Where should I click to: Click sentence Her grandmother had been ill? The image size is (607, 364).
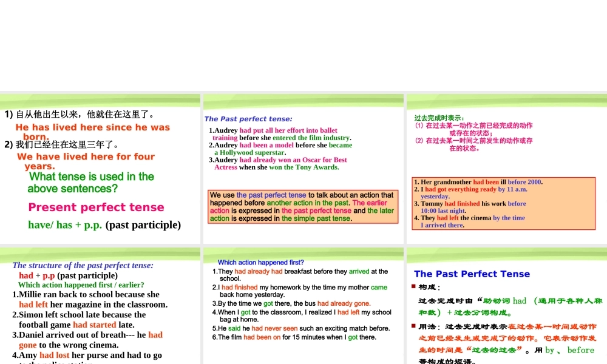[478, 182]
